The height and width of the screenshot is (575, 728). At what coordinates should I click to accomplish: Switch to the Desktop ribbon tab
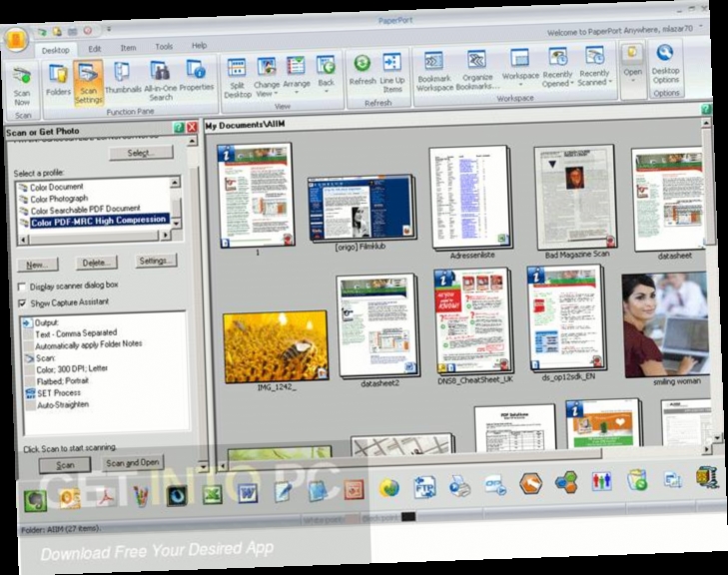(55, 50)
